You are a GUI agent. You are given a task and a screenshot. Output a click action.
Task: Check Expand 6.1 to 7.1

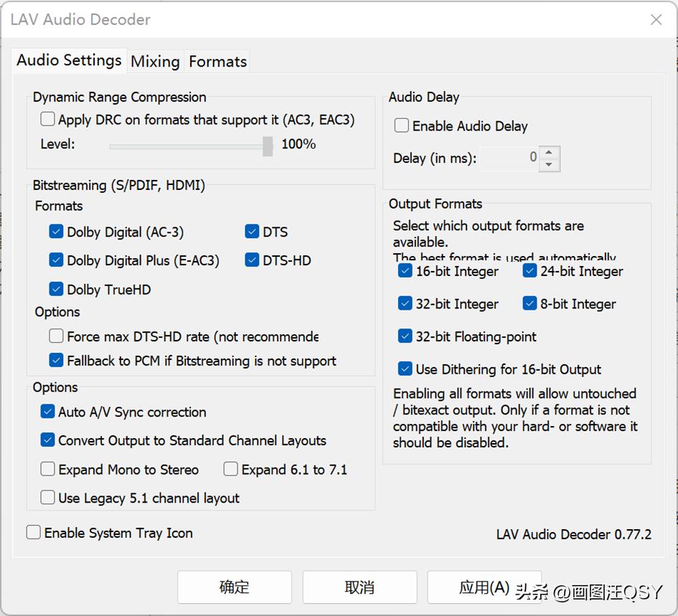[231, 470]
